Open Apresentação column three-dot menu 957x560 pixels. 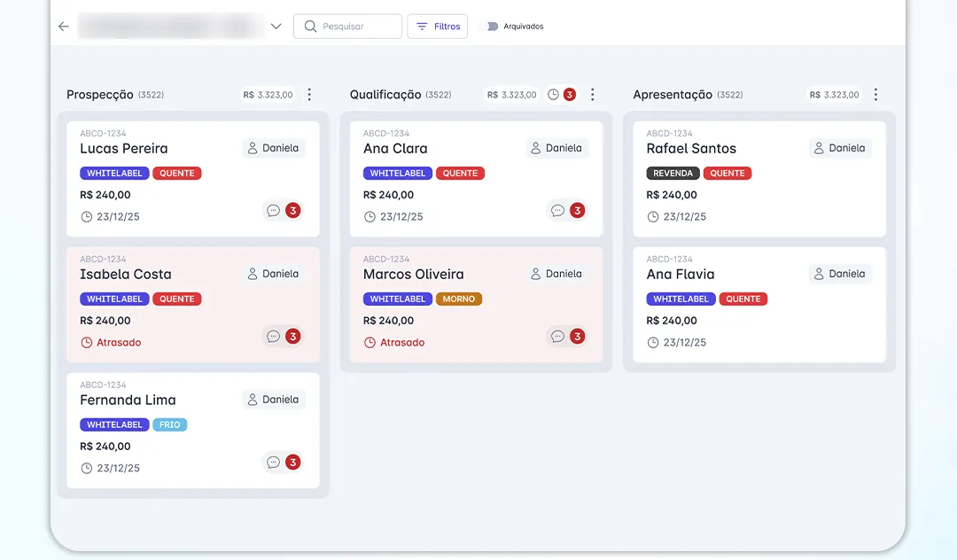coord(875,95)
